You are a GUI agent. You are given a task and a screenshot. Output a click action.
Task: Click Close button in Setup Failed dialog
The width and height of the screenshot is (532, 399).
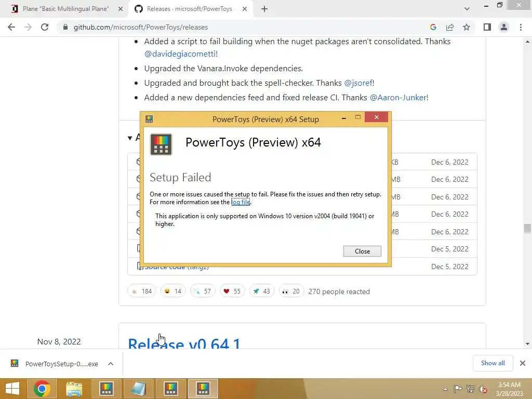click(x=362, y=251)
